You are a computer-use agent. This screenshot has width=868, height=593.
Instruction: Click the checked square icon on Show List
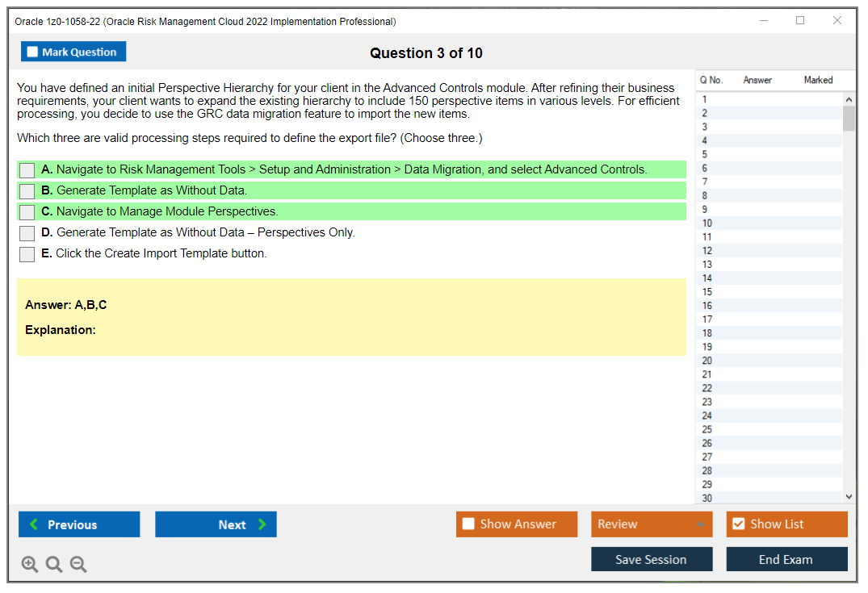(738, 524)
